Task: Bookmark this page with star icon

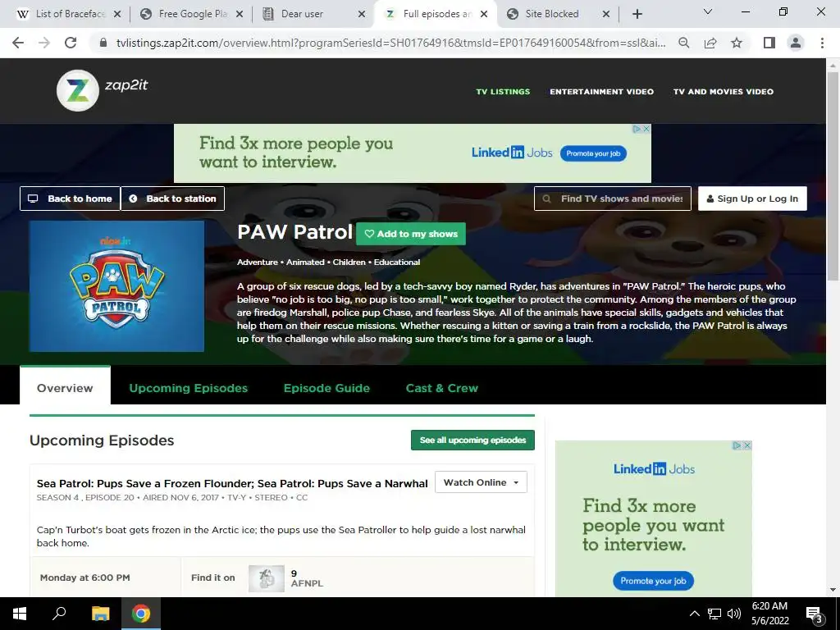Action: tap(737, 43)
